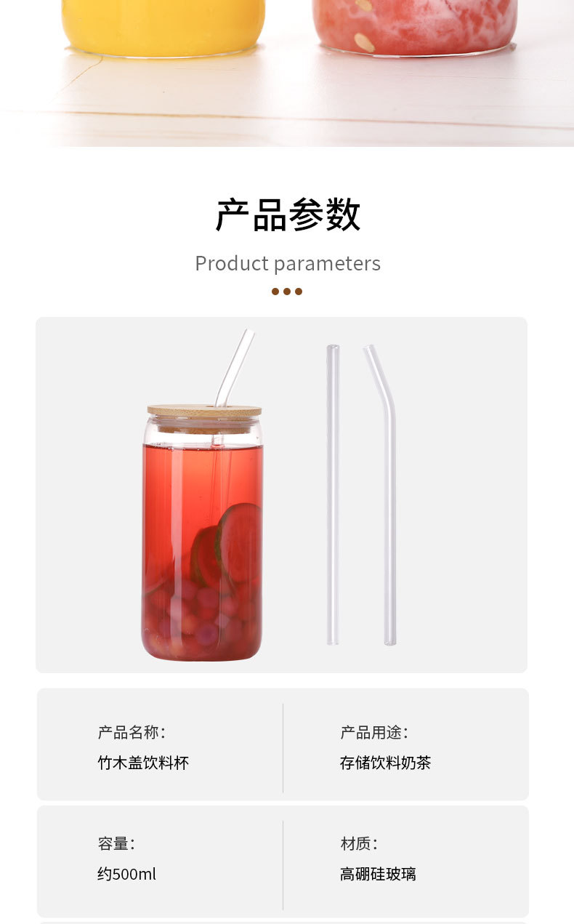This screenshot has width=574, height=924.
Task: Click the vertical divider in the capacity row
Action: click(283, 865)
